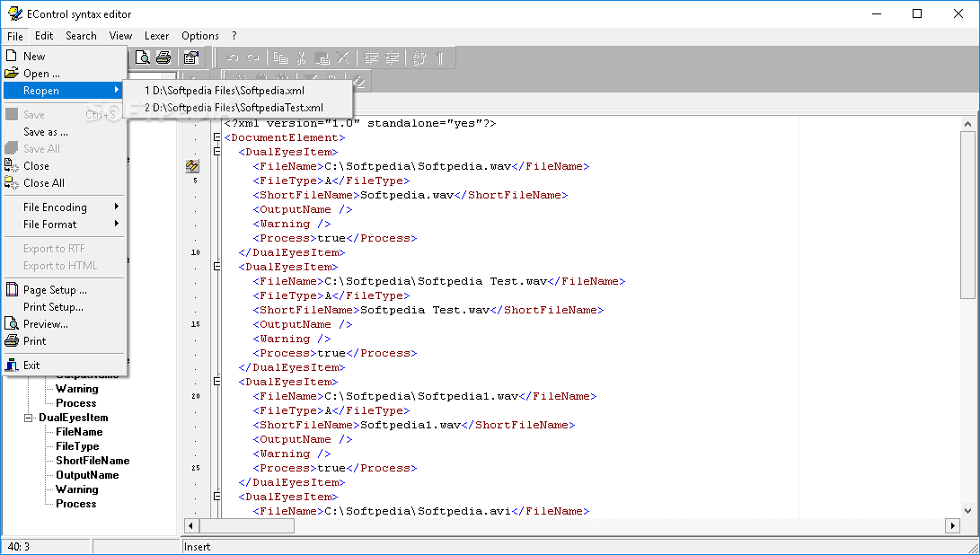Click the horizontal scrollbar right arrow
Image resolution: width=980 pixels, height=555 pixels.
coord(952,525)
